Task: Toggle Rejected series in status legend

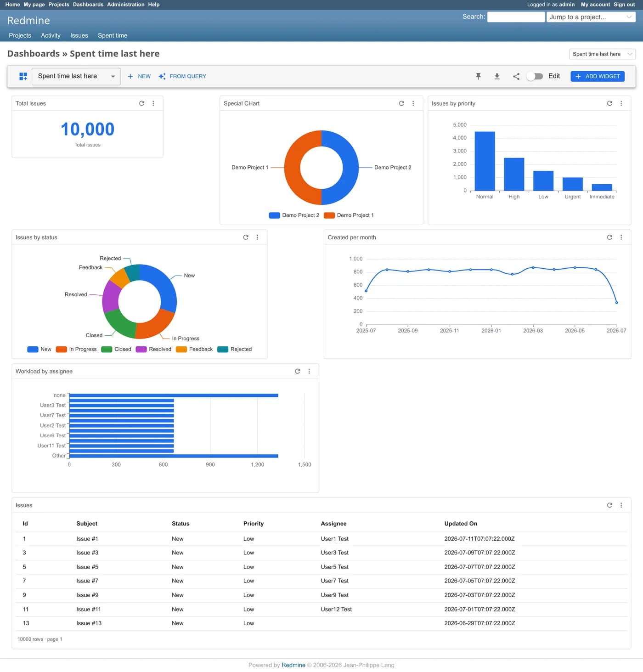Action: [x=235, y=349]
